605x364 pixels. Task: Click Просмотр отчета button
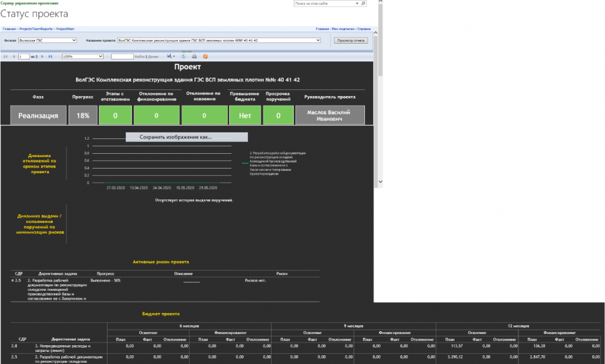[x=351, y=40]
